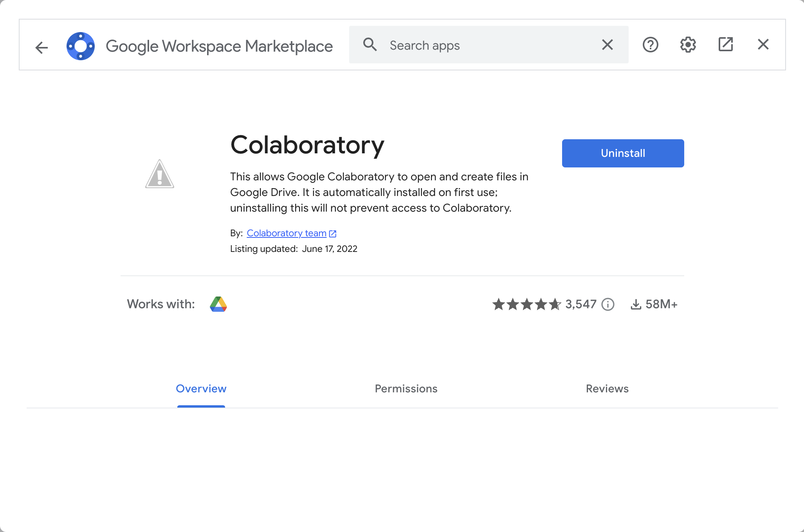
Task: Open the help question mark icon
Action: pos(650,45)
